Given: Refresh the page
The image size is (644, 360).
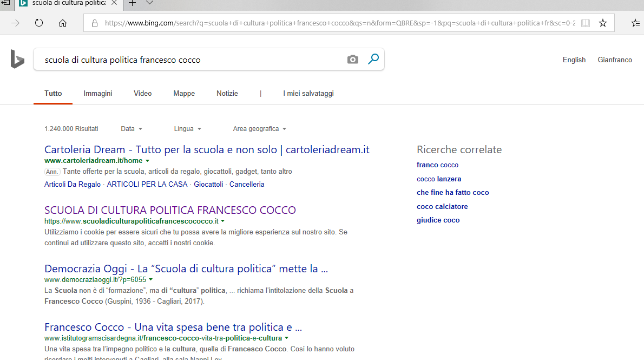Looking at the screenshot, I should pos(39,23).
